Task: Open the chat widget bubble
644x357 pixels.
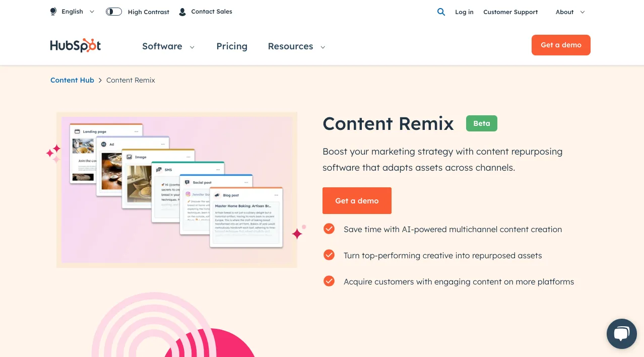Action: point(622,334)
